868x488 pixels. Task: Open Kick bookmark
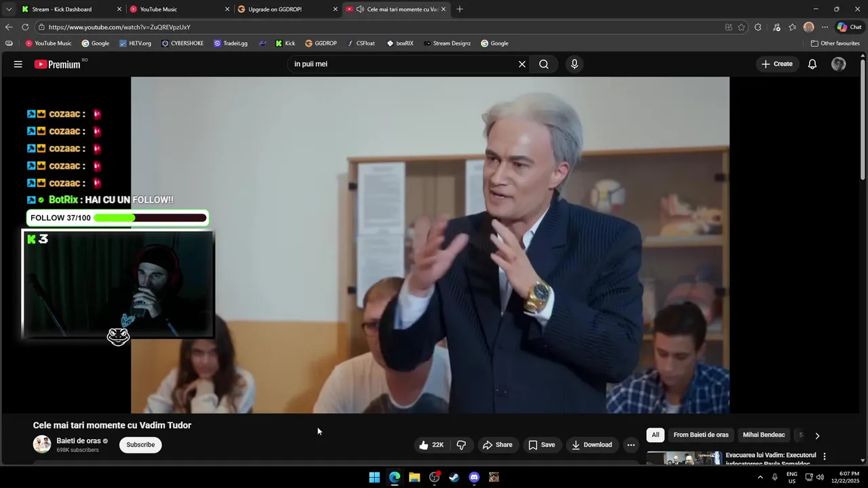[285, 43]
